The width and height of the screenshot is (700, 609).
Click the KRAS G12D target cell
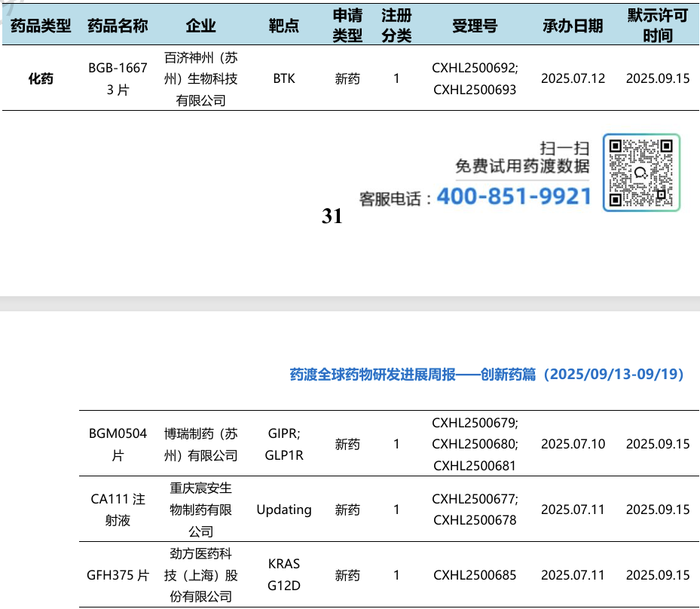(284, 575)
